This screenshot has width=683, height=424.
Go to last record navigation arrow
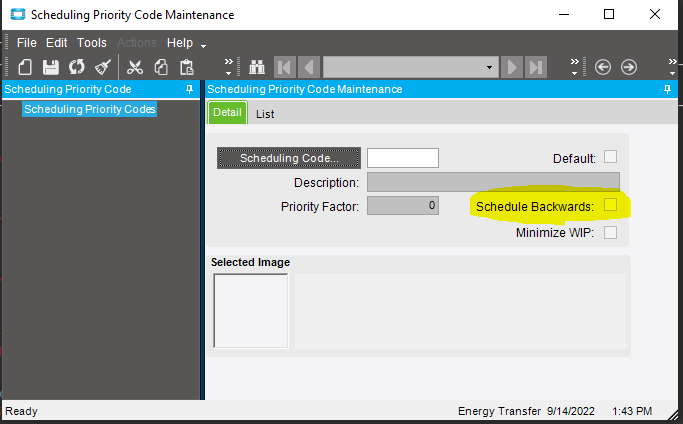point(536,67)
